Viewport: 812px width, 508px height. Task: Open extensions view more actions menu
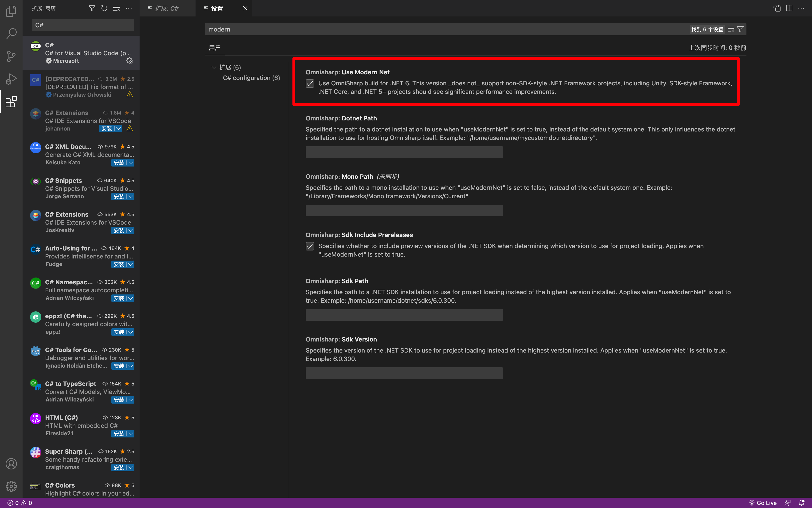pyautogui.click(x=129, y=8)
